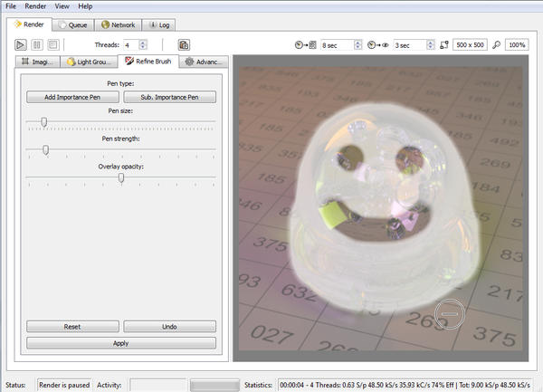
Task: Click the Overlay opacity slider handle
Action: (121, 178)
